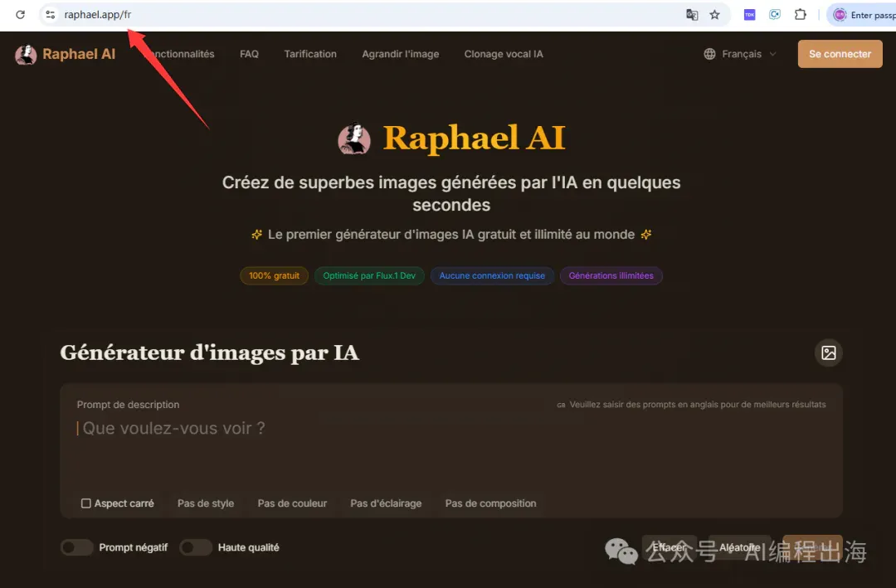Open the purple TDK extension icon
Viewport: 896px width, 588px height.
(x=750, y=15)
